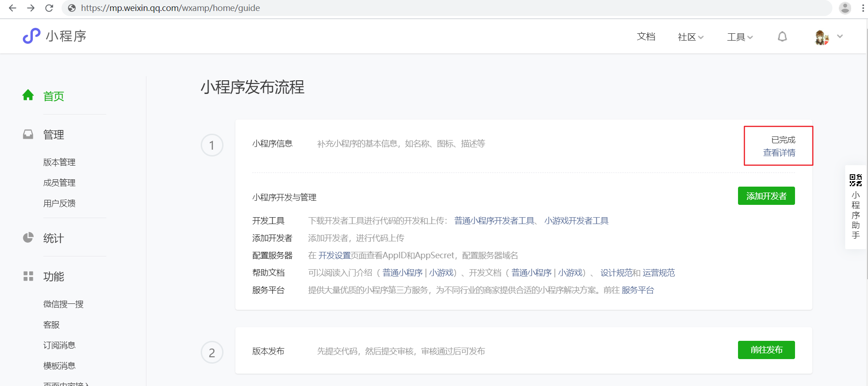Image resolution: width=868 pixels, height=386 pixels.
Task: Expand the account dropdown chevron
Action: (840, 37)
